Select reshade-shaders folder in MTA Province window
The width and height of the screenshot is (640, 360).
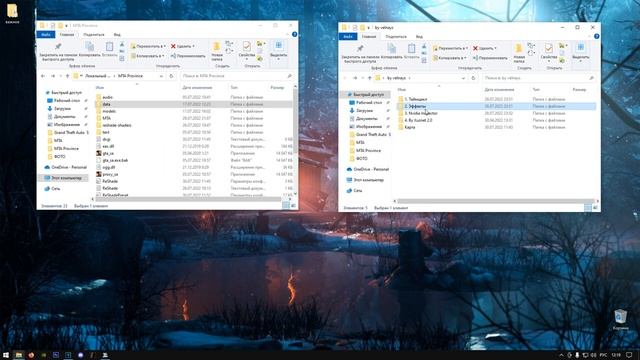click(117, 125)
